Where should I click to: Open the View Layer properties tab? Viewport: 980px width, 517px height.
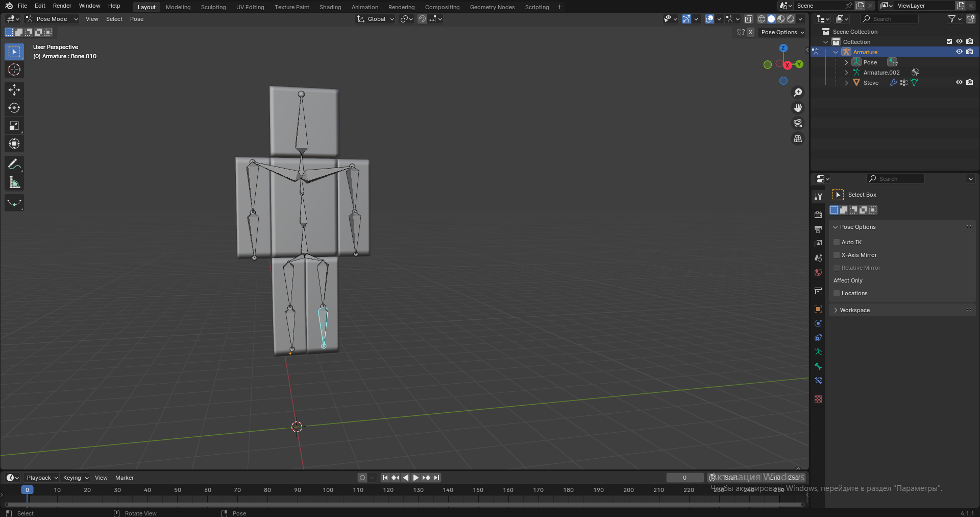point(818,244)
